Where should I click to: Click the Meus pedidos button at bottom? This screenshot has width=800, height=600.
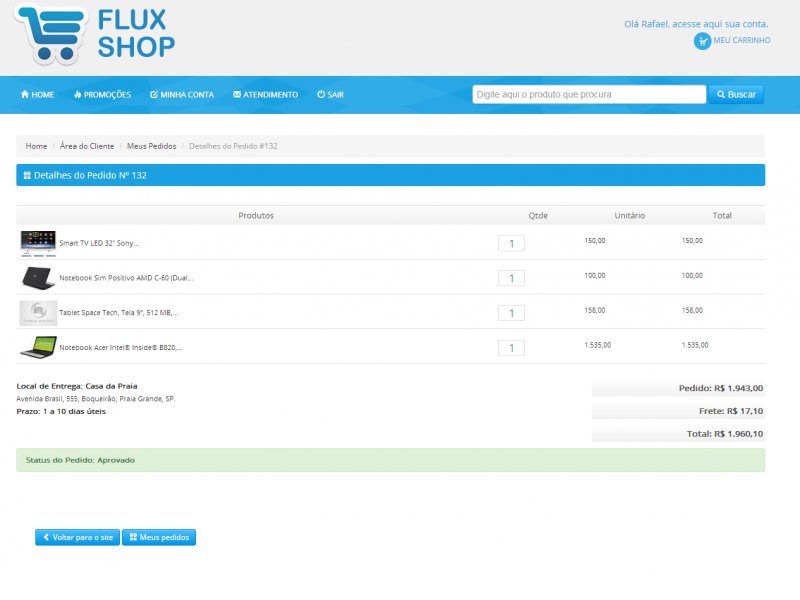[x=159, y=537]
